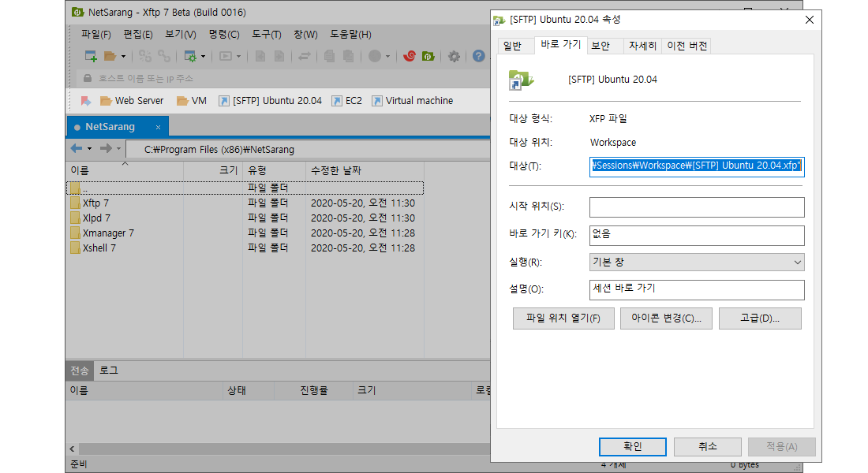Select the Xshell 7 folder row
868x473 pixels.
(x=245, y=248)
